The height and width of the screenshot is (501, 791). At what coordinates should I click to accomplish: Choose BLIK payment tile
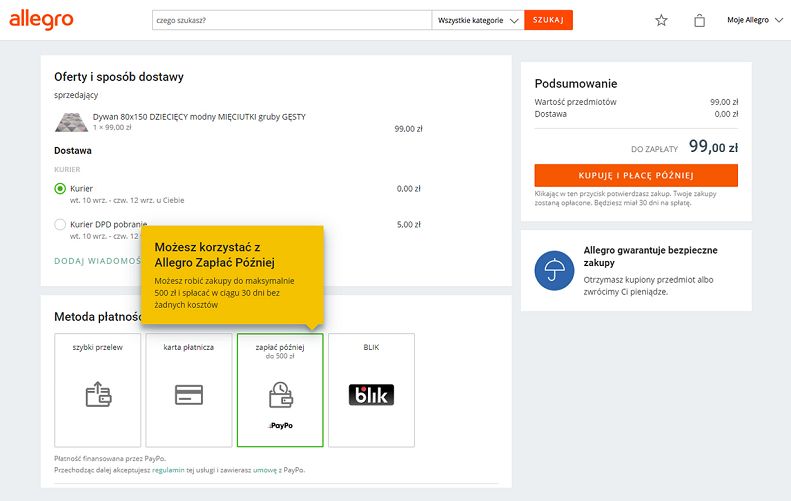(371, 390)
